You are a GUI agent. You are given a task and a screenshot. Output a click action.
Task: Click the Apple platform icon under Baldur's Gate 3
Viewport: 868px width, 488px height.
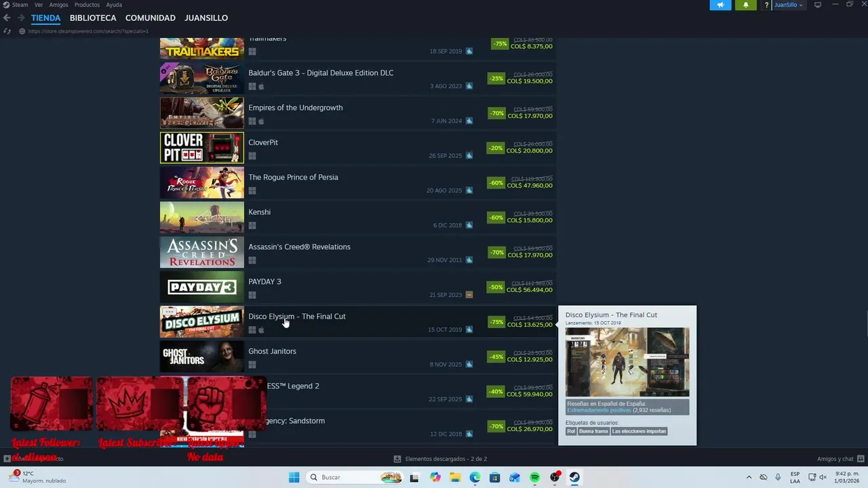261,86
